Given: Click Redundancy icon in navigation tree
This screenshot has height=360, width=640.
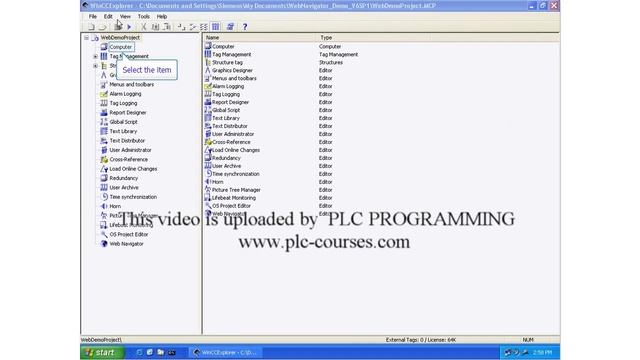Looking at the screenshot, I should click(x=104, y=178).
